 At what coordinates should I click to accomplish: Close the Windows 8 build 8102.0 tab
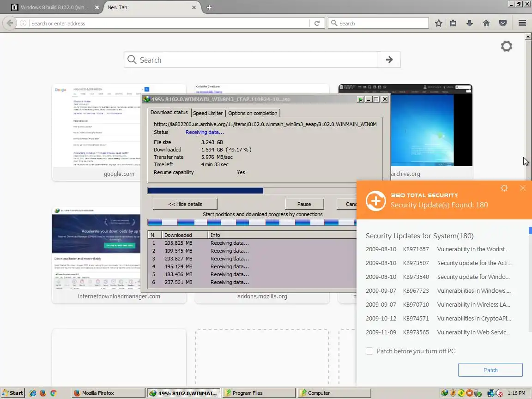(97, 7)
